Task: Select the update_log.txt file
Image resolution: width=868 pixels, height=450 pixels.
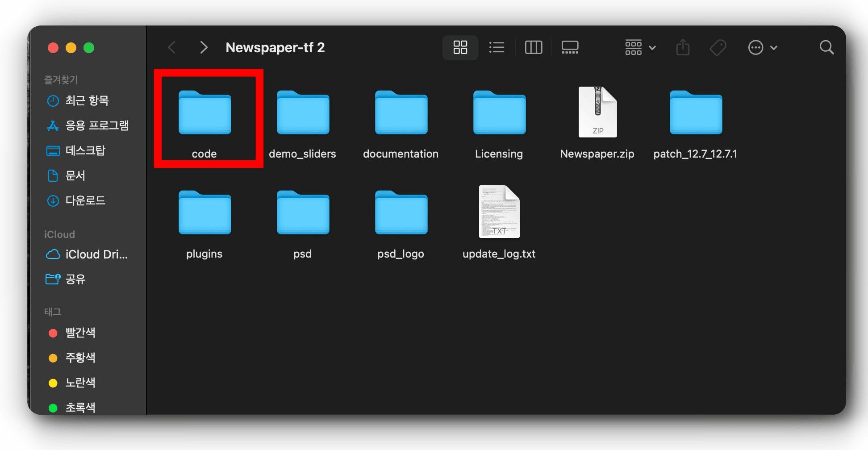Action: 499,212
